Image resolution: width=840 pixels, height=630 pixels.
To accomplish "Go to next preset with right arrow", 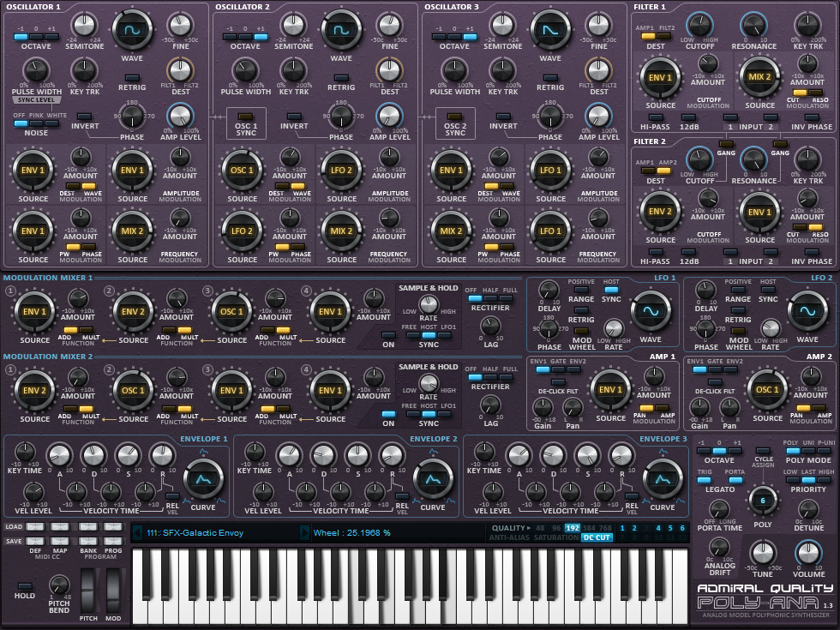I will [305, 532].
